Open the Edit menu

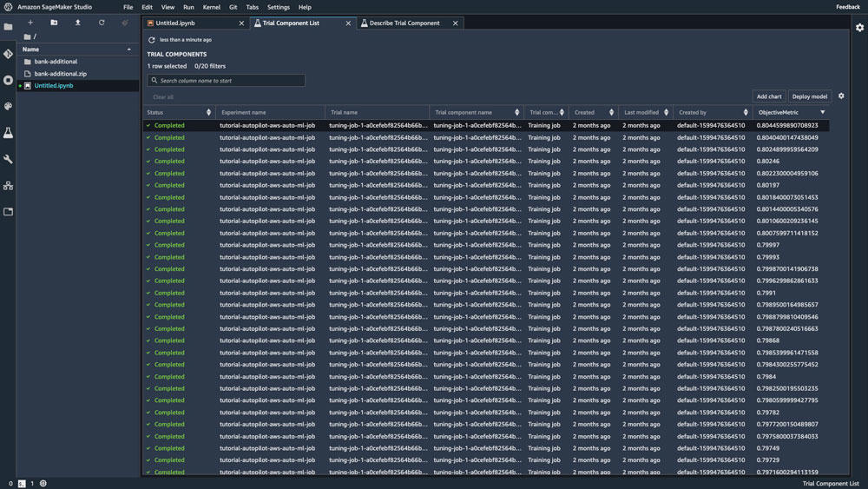click(x=147, y=7)
